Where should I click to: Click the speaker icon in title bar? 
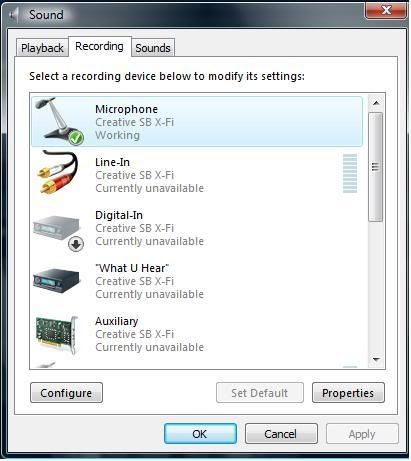[13, 15]
